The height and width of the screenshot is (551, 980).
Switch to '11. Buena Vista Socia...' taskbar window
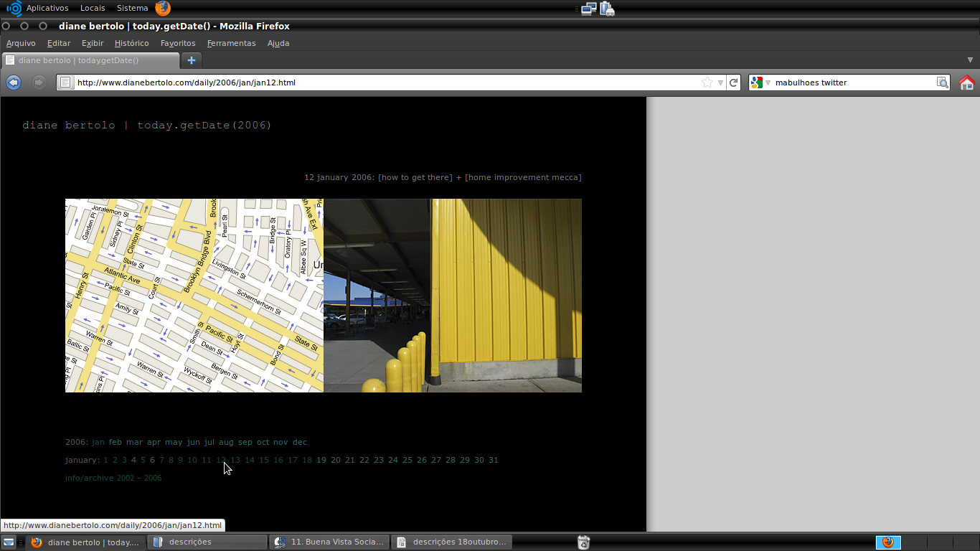coord(330,542)
